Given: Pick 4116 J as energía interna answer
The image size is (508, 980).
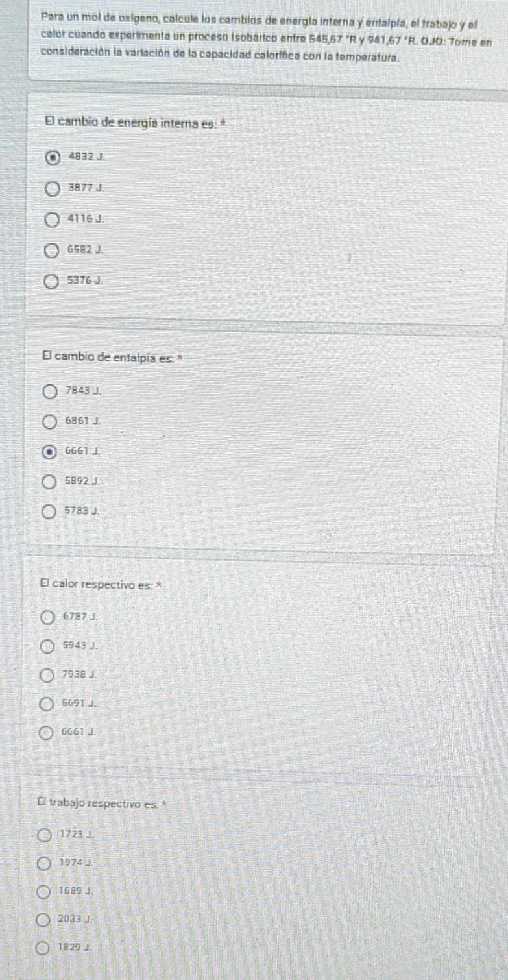Looking at the screenshot, I should [x=52, y=219].
